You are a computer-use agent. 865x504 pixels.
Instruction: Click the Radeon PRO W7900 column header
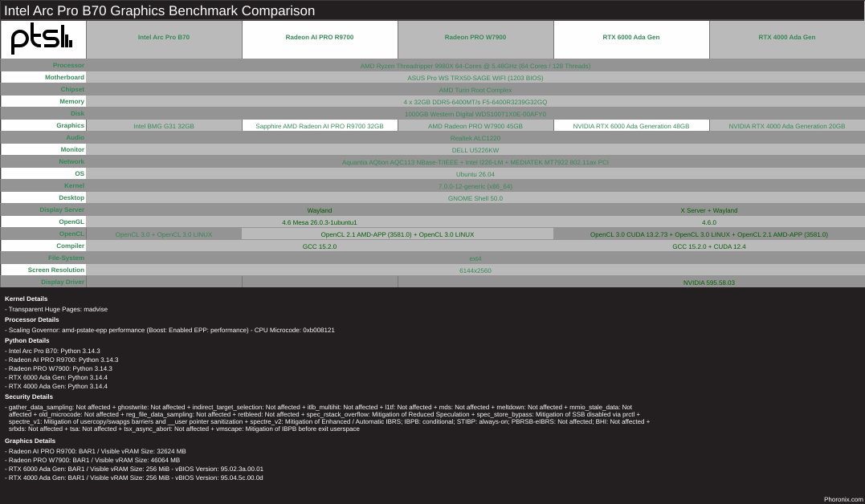(x=475, y=37)
